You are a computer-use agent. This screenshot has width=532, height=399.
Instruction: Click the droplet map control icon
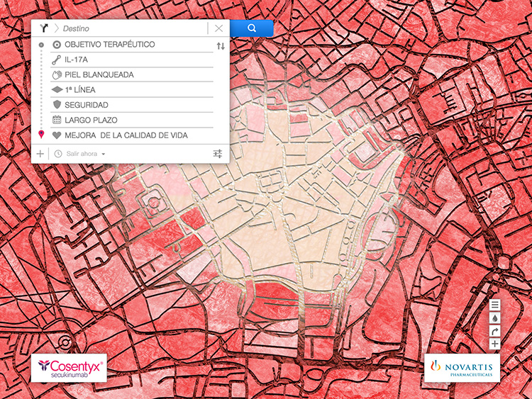[x=494, y=318]
